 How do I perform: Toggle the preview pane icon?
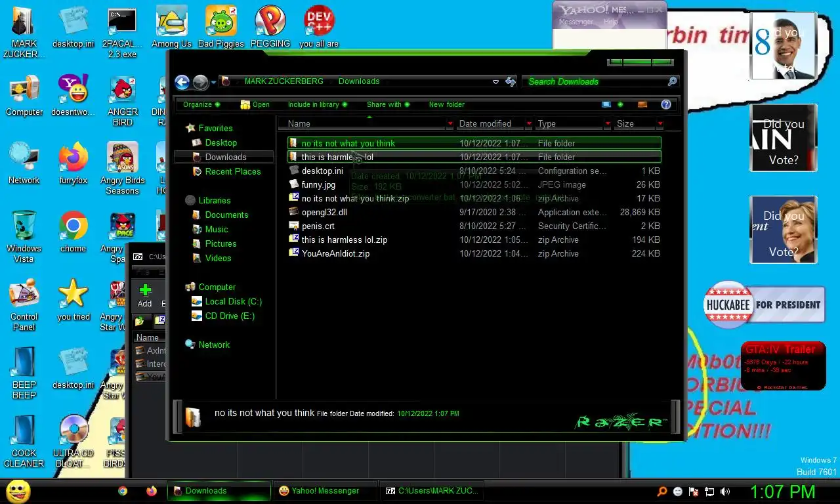(x=642, y=104)
